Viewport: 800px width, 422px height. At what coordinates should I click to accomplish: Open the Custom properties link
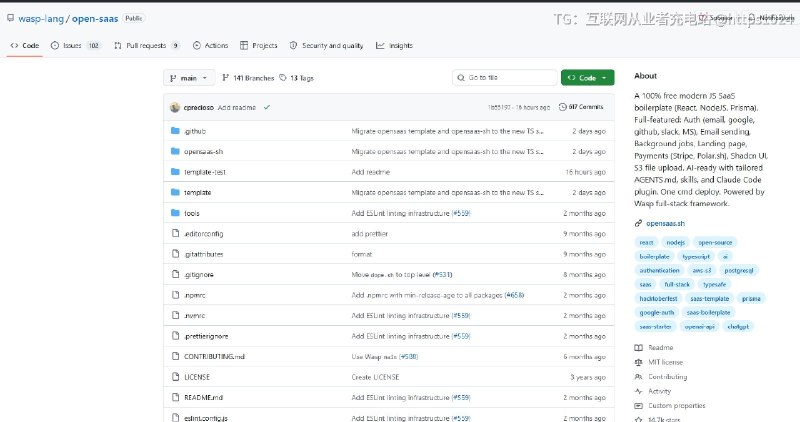tap(670, 406)
